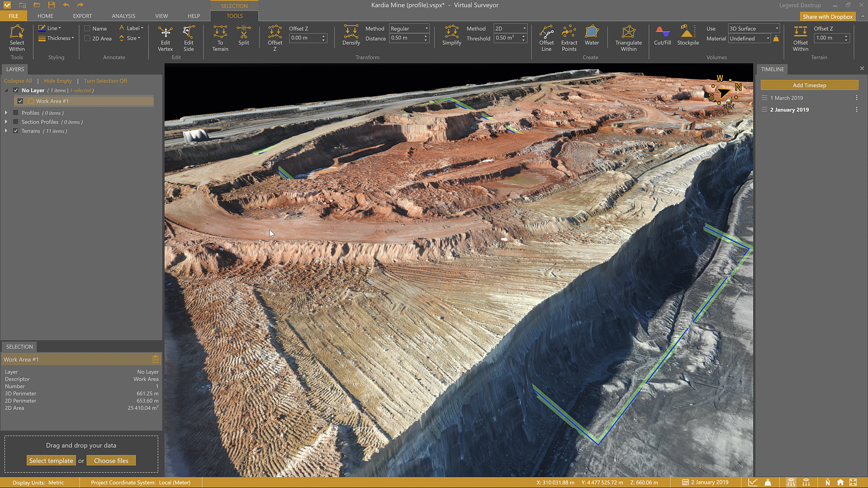
Task: Switch to the EXPORT tab
Action: [82, 16]
